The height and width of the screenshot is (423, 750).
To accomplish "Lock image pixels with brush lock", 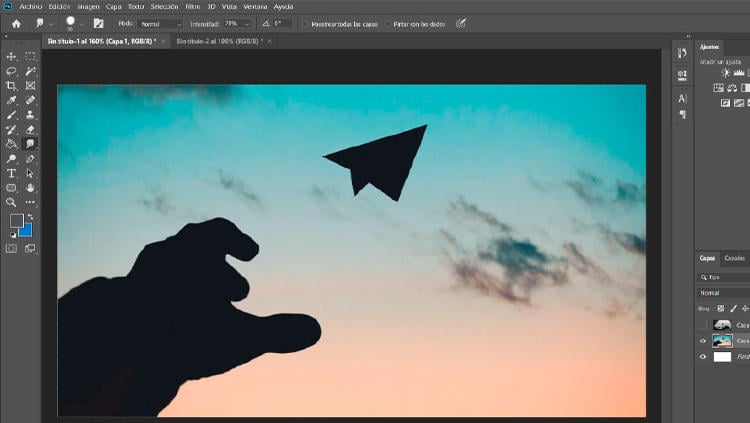I will [x=733, y=309].
